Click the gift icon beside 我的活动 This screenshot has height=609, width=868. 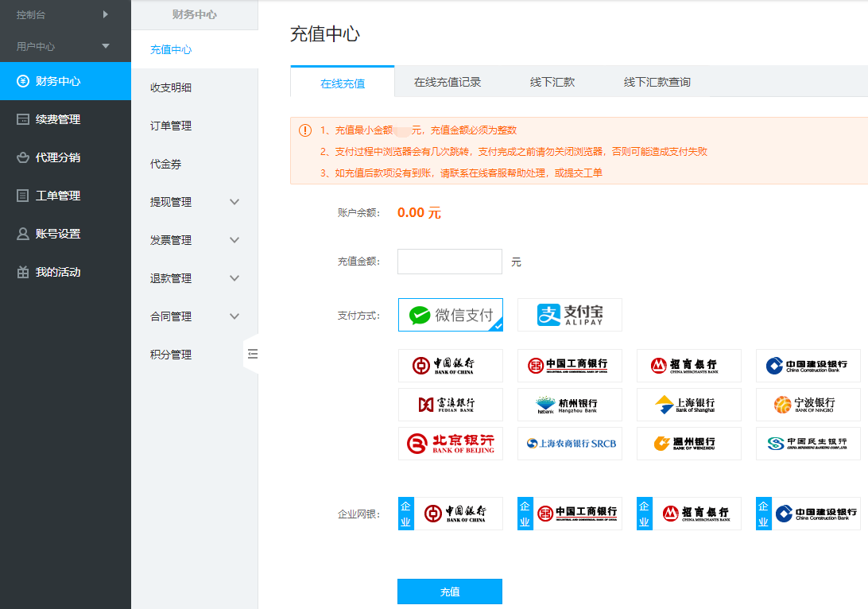pyautogui.click(x=23, y=272)
